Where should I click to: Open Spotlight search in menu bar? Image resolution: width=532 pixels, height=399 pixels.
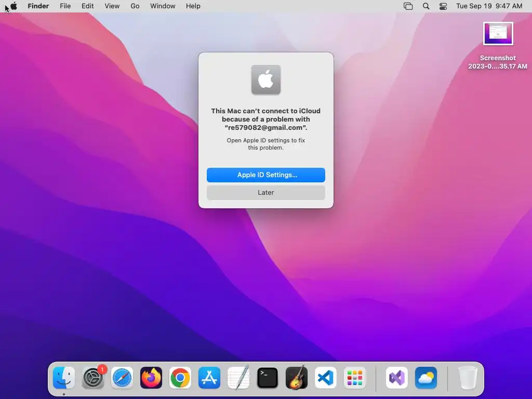[x=426, y=6]
